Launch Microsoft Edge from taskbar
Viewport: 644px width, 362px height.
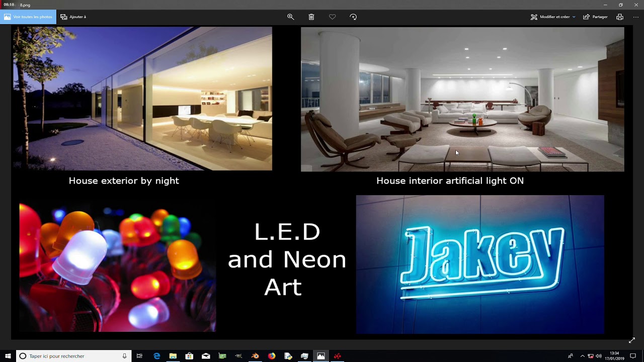click(156, 356)
